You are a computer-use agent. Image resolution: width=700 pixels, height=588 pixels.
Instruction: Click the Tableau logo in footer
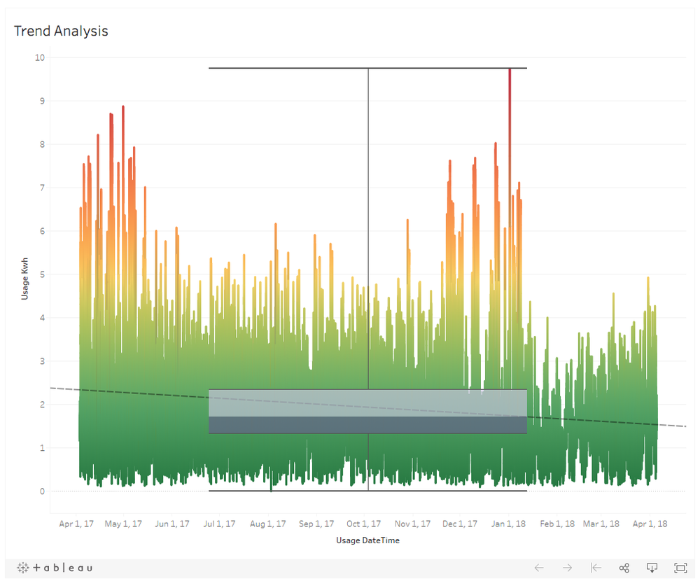[55, 568]
